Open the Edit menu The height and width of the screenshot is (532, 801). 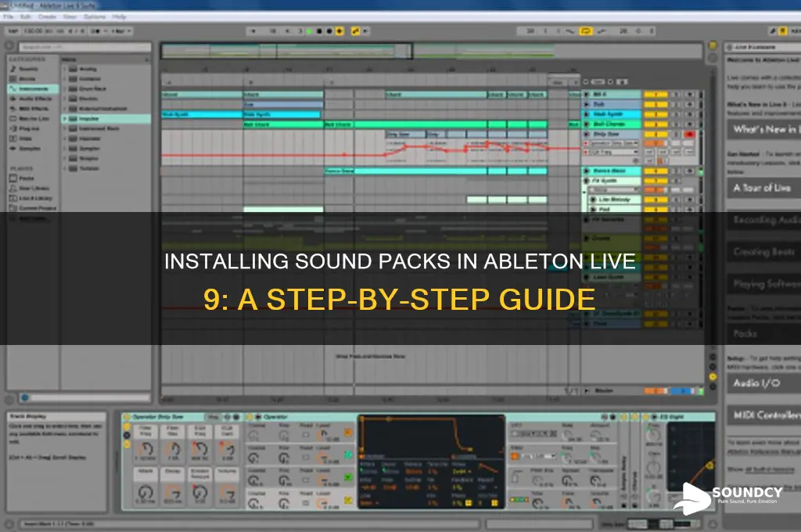pyautogui.click(x=26, y=16)
